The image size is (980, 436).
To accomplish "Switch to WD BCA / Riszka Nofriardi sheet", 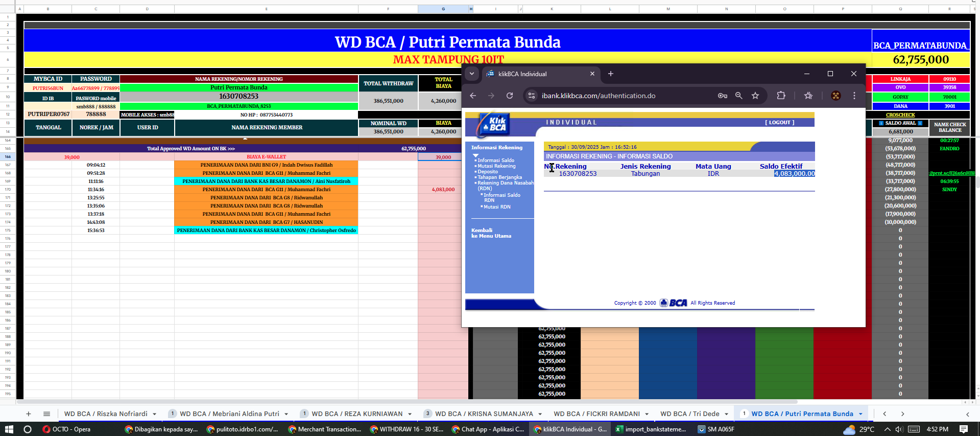I will pyautogui.click(x=106, y=414).
